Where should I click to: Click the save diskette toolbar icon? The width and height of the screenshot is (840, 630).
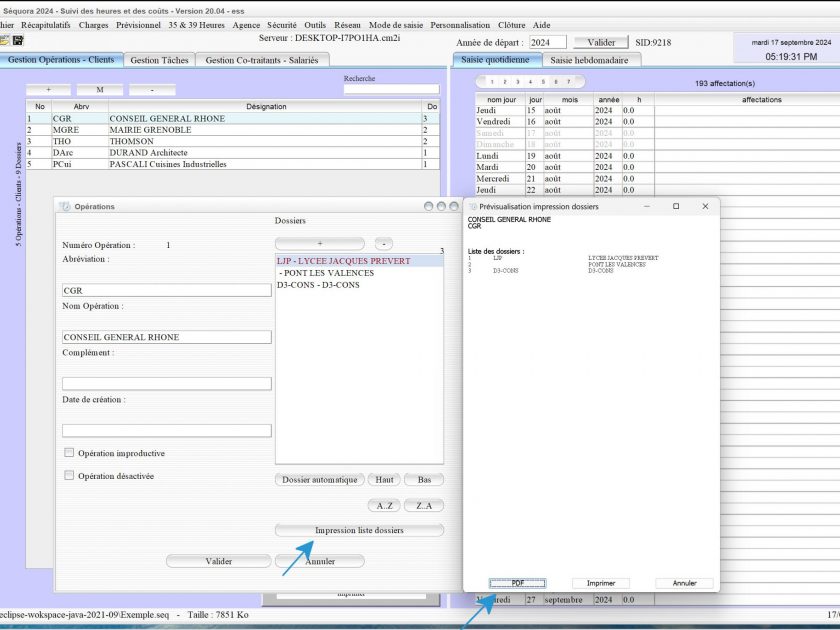[18, 40]
